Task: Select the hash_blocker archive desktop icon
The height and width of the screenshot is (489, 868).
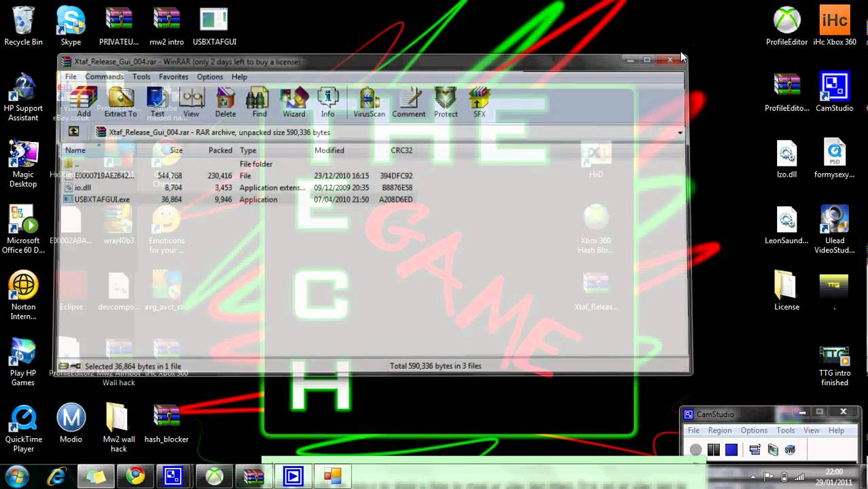Action: tap(166, 424)
